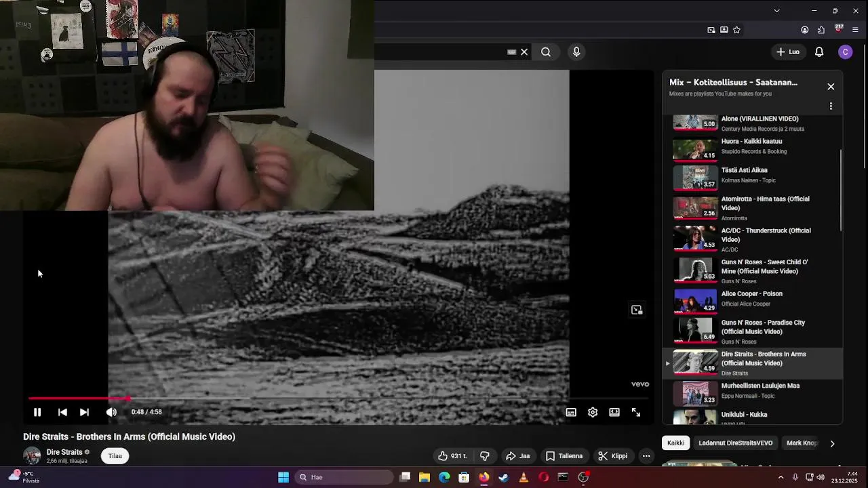Enter fullscreen mode on the video
Image resolution: width=868 pixels, height=488 pixels.
pos(636,412)
